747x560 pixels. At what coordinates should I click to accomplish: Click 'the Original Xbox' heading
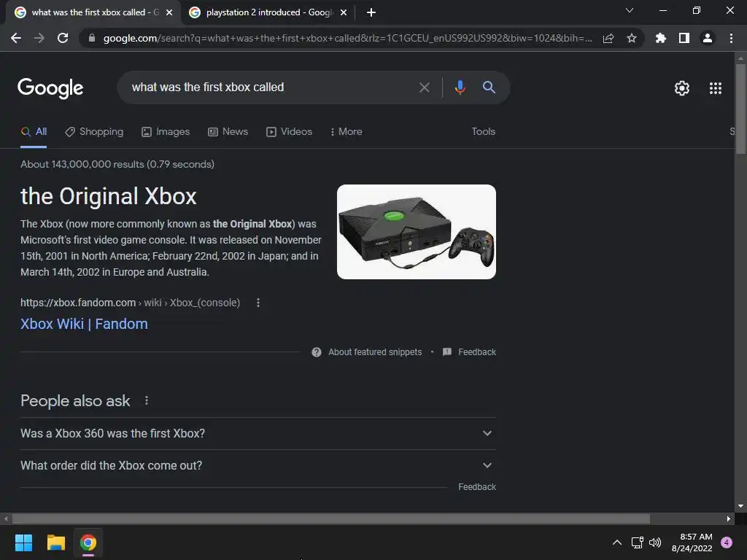coord(109,196)
